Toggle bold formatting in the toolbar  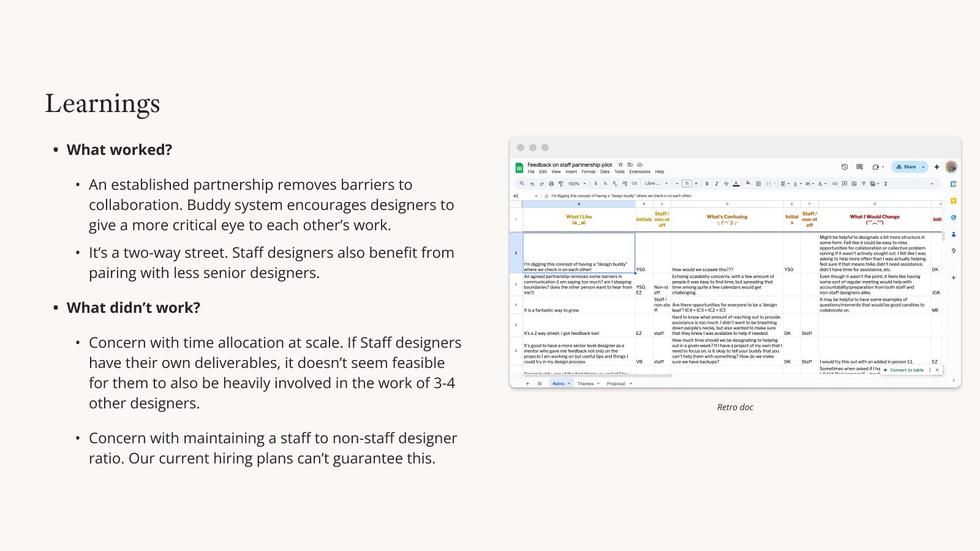pos(707,184)
